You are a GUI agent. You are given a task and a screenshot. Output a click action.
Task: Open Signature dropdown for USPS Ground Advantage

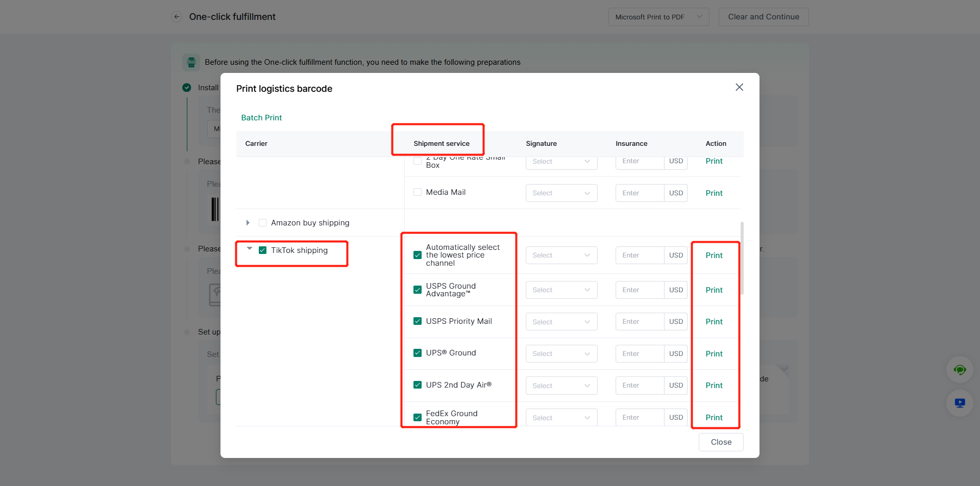[561, 290]
